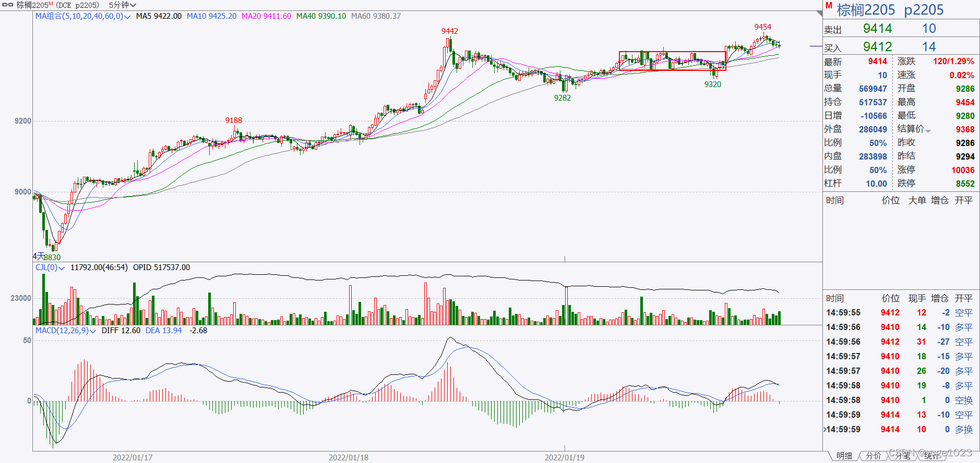
Task: Click the 内盘 value 283898
Action: [873, 157]
